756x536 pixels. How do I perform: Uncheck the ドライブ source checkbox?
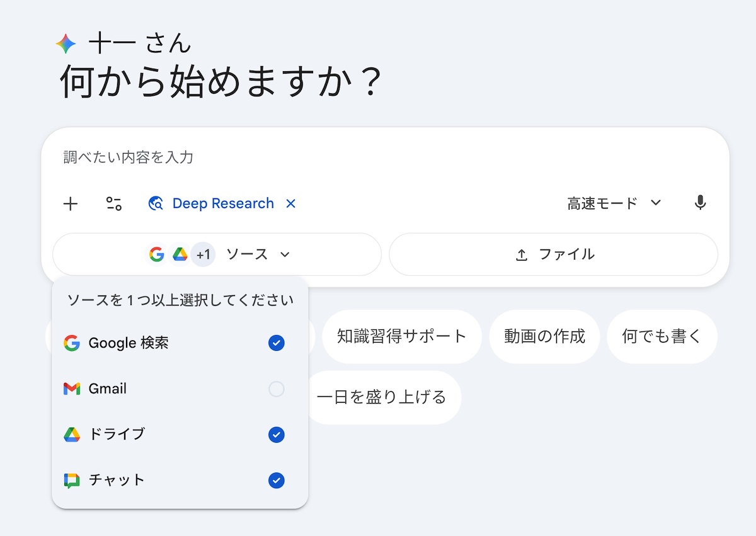[276, 435]
